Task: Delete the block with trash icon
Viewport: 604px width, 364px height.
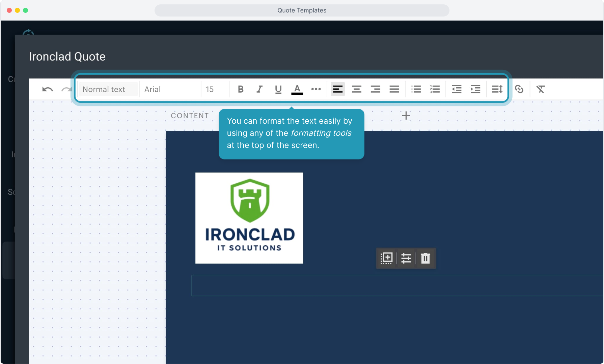Action: coord(425,258)
